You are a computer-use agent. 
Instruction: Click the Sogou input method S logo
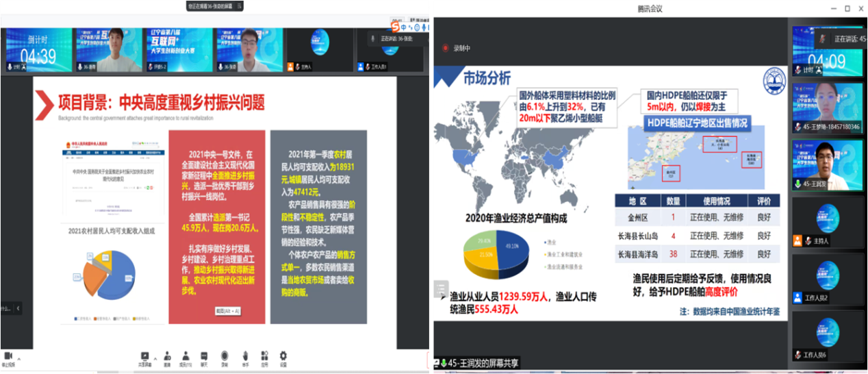point(395,27)
